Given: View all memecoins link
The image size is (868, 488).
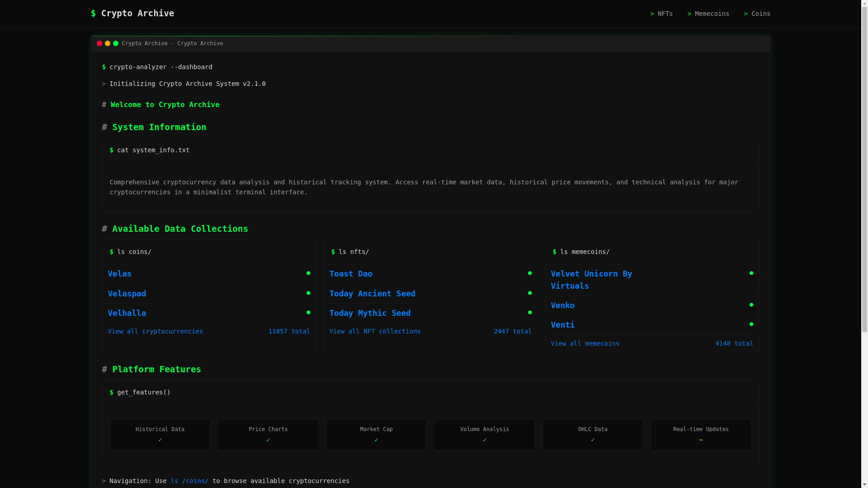Looking at the screenshot, I should coord(585,343).
